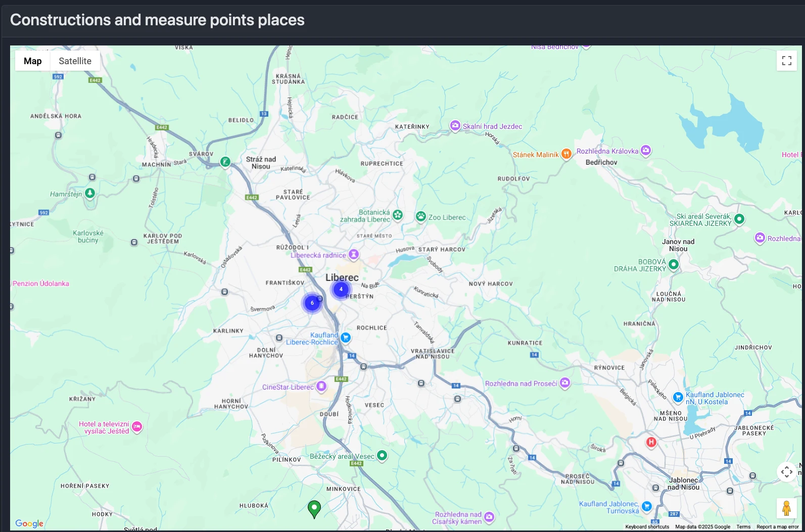This screenshot has height=532, width=805.
Task: Click the ANDĚLSKÁ HORA label
Action: click(56, 116)
